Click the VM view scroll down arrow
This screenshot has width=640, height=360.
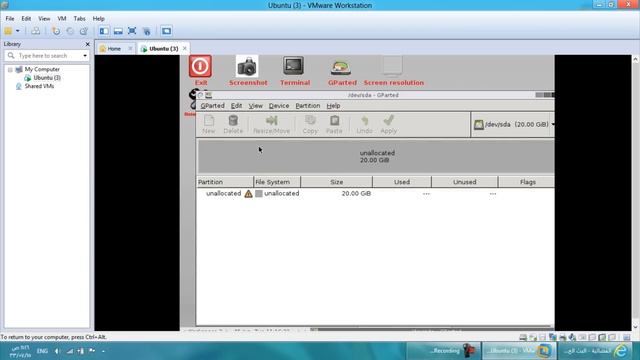tap(635, 327)
